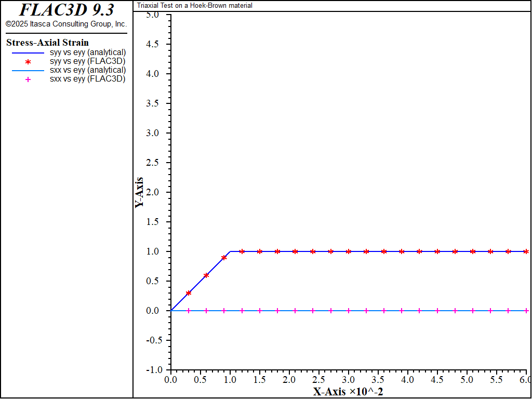Click the dark blue syy analytical line swatch in legend
This screenshot has height=399, width=532.
point(28,52)
